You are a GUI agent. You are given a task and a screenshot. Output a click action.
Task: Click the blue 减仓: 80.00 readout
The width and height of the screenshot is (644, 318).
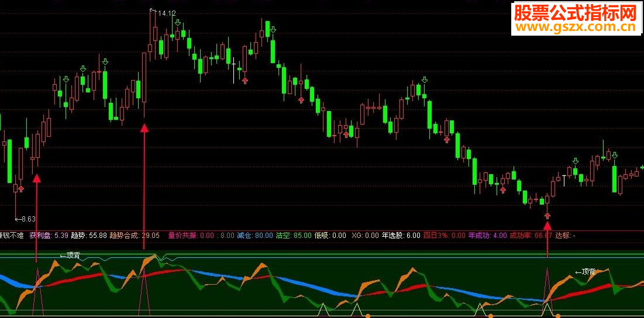coord(254,236)
